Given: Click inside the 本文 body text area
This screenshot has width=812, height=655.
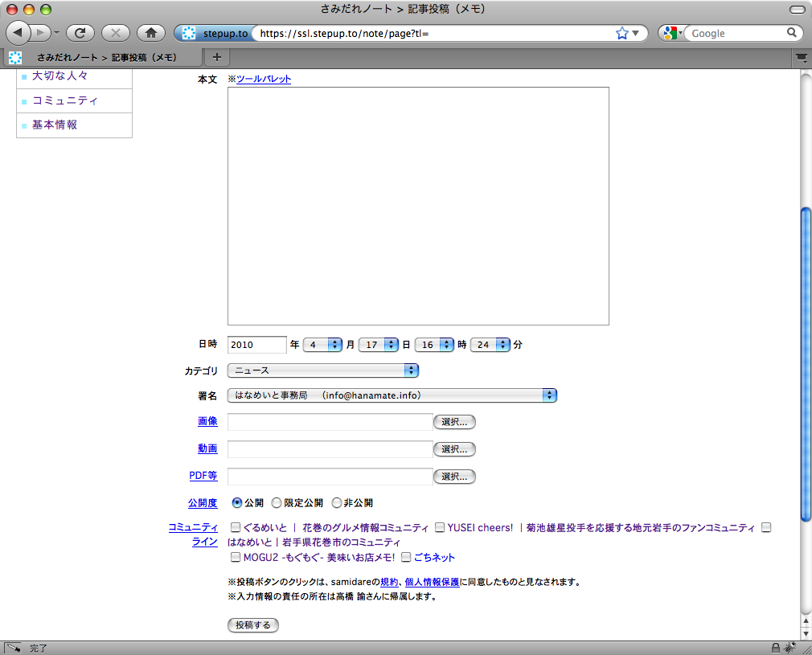Looking at the screenshot, I should point(418,206).
